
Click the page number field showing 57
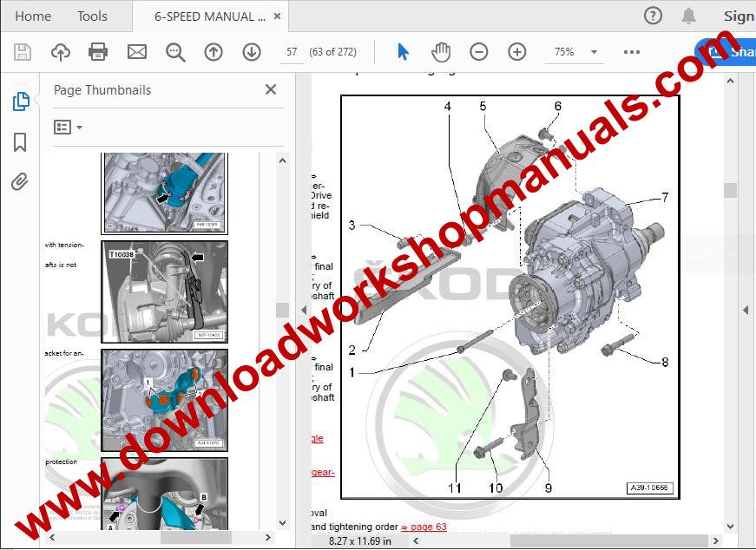click(x=292, y=52)
